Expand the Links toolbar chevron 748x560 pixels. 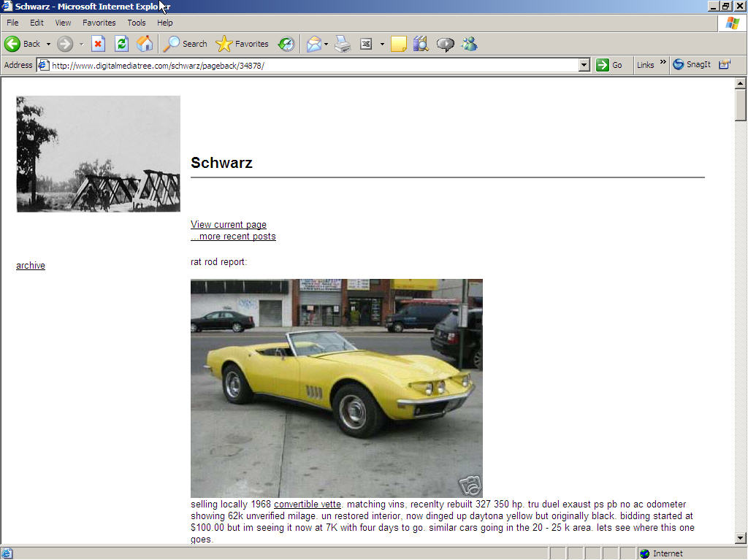coord(663,63)
